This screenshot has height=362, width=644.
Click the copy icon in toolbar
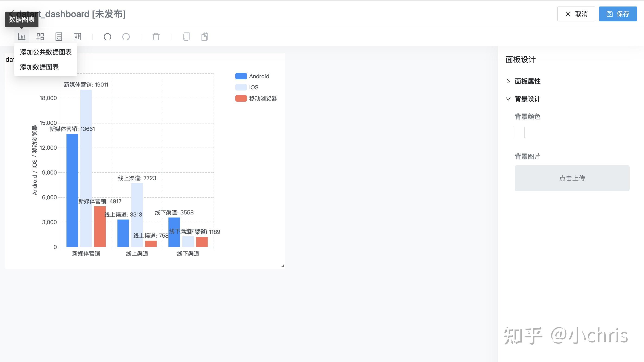186,37
